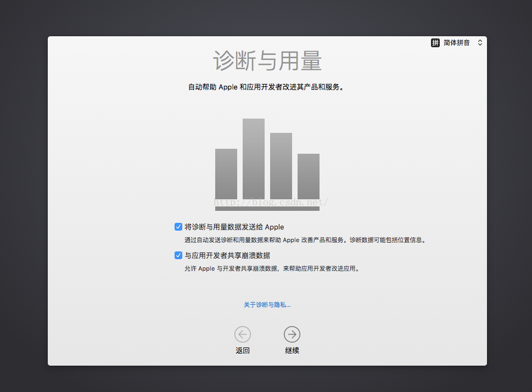Click the 诊断与用量 title text

click(267, 61)
